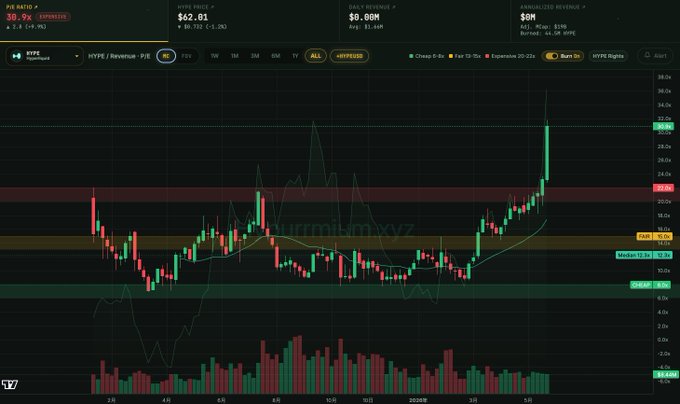Select the 3M time range
Screen dimensions: 680x404
click(x=255, y=56)
